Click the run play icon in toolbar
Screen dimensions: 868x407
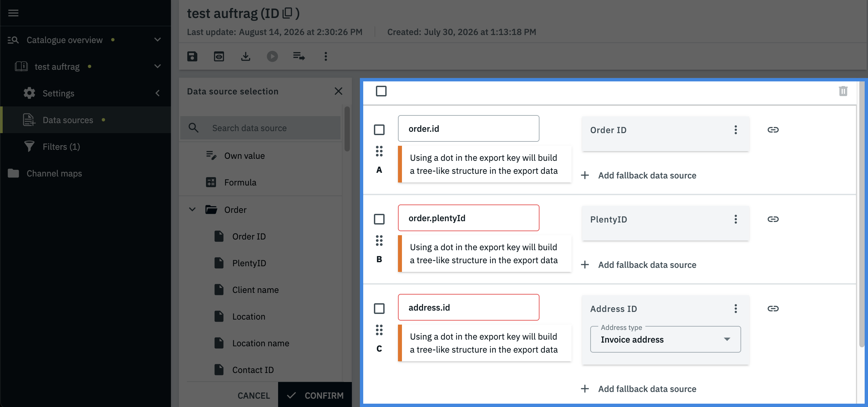coord(272,56)
